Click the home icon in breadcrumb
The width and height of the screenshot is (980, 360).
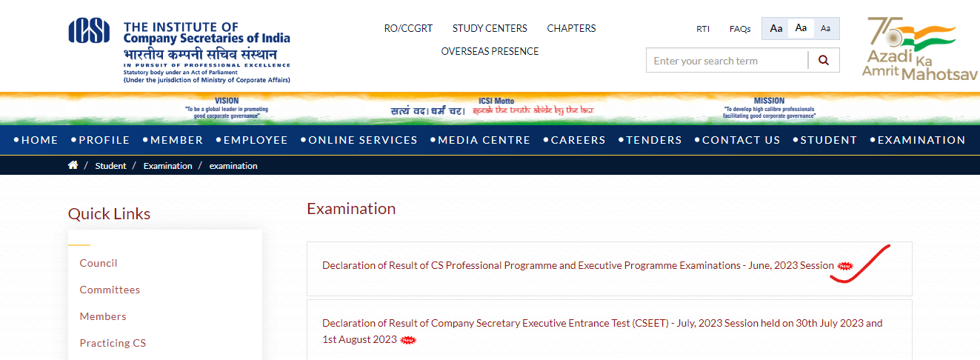(73, 165)
